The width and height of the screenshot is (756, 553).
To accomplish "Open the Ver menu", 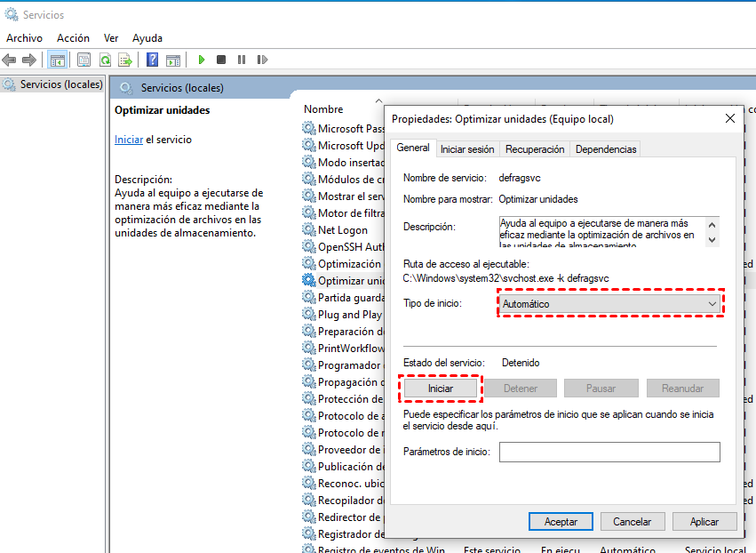I will tap(110, 37).
